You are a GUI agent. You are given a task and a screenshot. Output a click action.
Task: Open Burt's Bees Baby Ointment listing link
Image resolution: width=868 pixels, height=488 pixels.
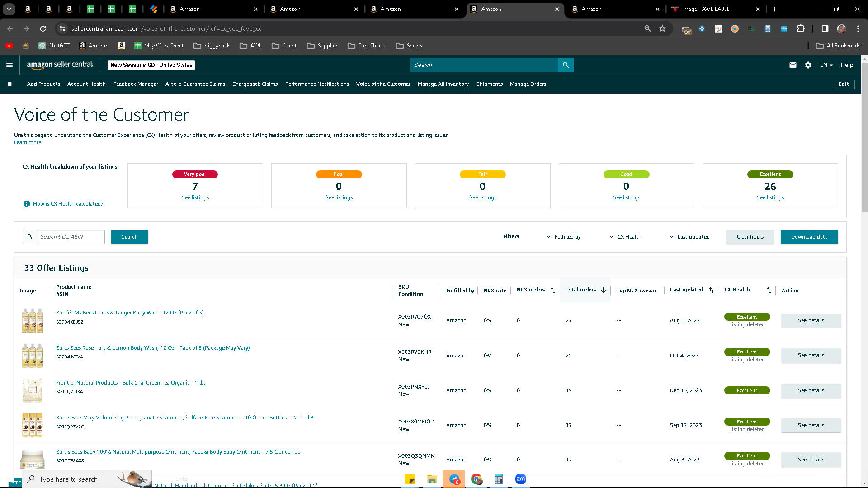178,452
